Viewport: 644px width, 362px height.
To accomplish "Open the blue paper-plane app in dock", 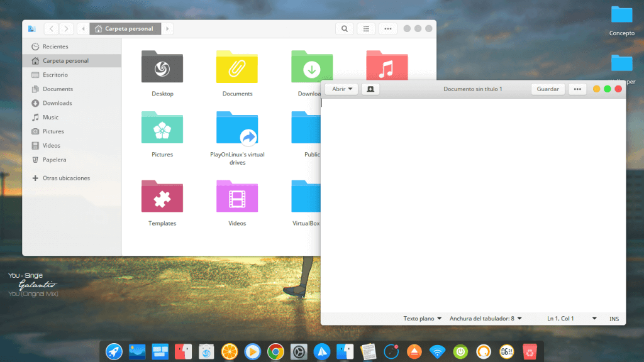I will (x=322, y=352).
